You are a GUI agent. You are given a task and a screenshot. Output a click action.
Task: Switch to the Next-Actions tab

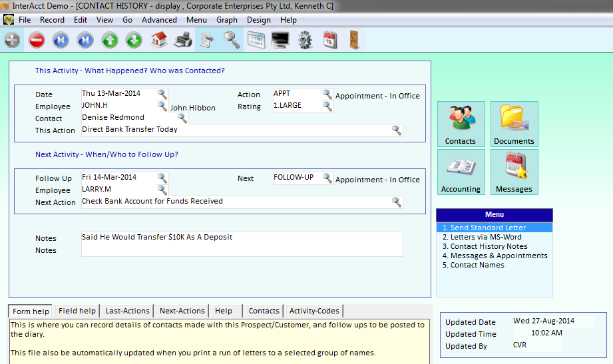click(182, 311)
